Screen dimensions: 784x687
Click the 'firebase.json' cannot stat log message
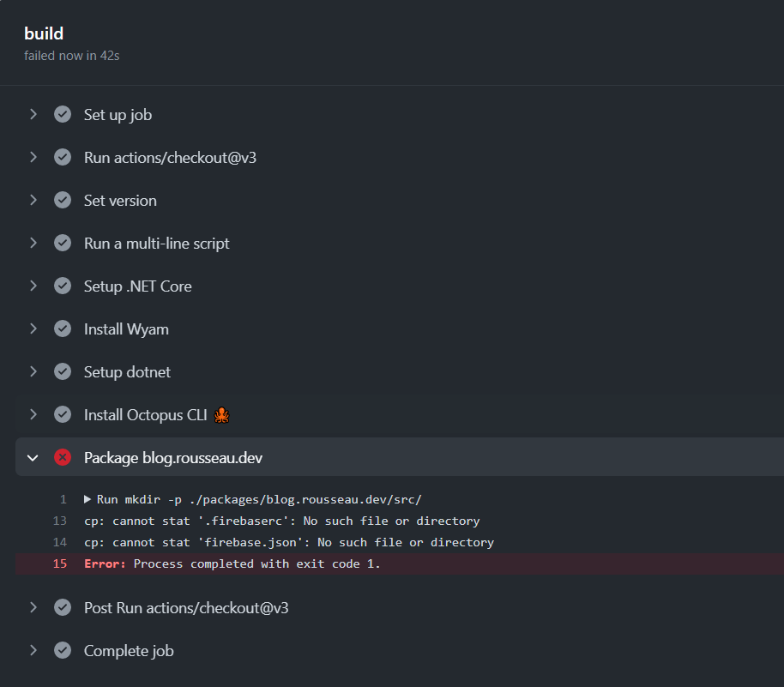pos(289,542)
